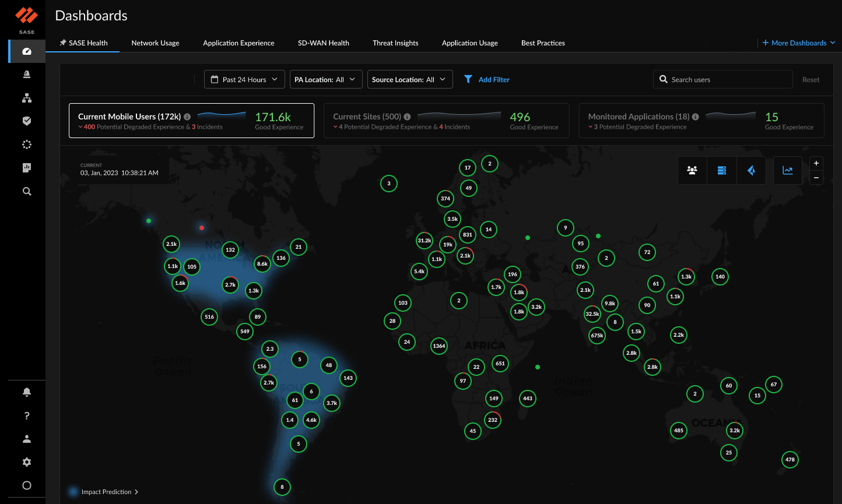Open More Dashboards menu
Viewport: 842px width, 504px height.
point(798,43)
